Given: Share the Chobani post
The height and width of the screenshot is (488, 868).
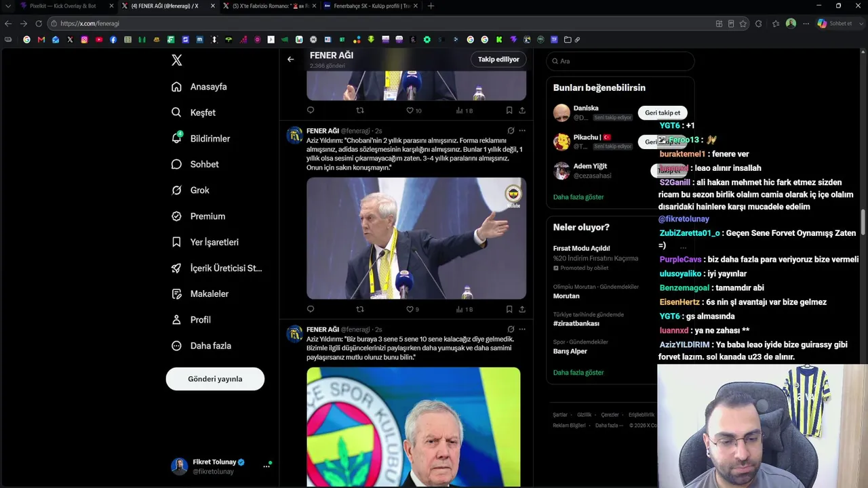Looking at the screenshot, I should tap(522, 309).
